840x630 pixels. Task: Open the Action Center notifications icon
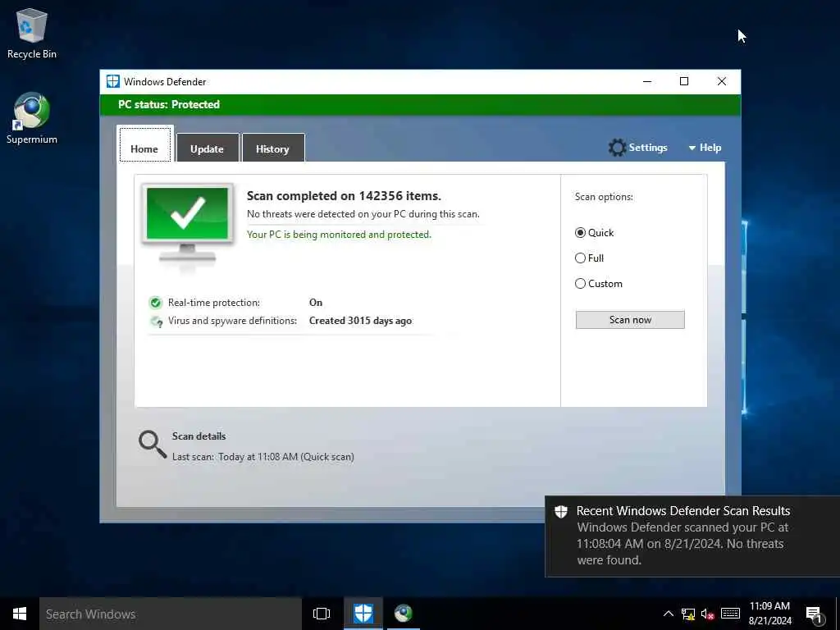815,614
